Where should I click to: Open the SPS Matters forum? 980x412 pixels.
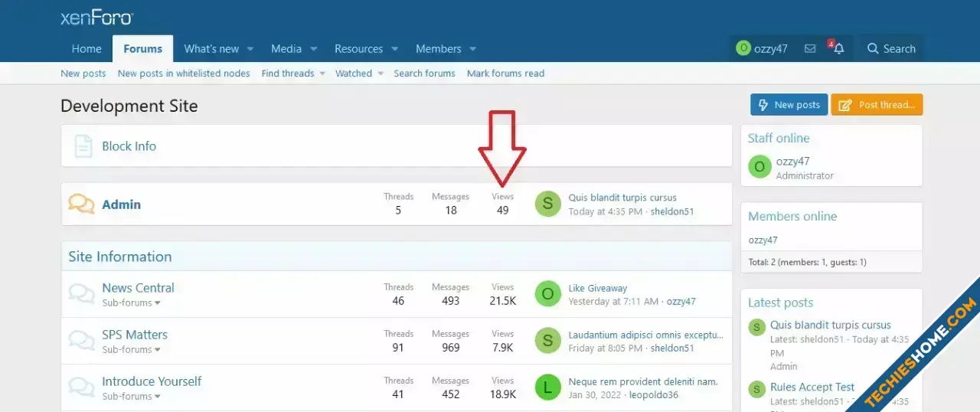pyautogui.click(x=135, y=335)
